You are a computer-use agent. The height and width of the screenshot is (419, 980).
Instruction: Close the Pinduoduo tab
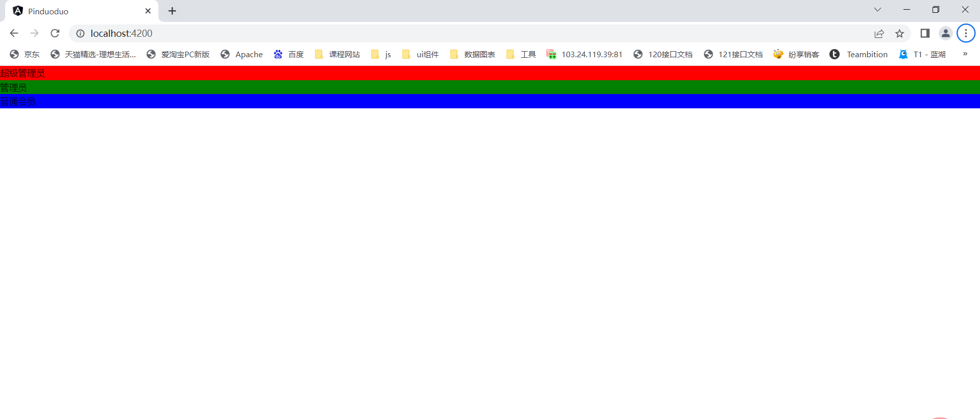pyautogui.click(x=148, y=11)
